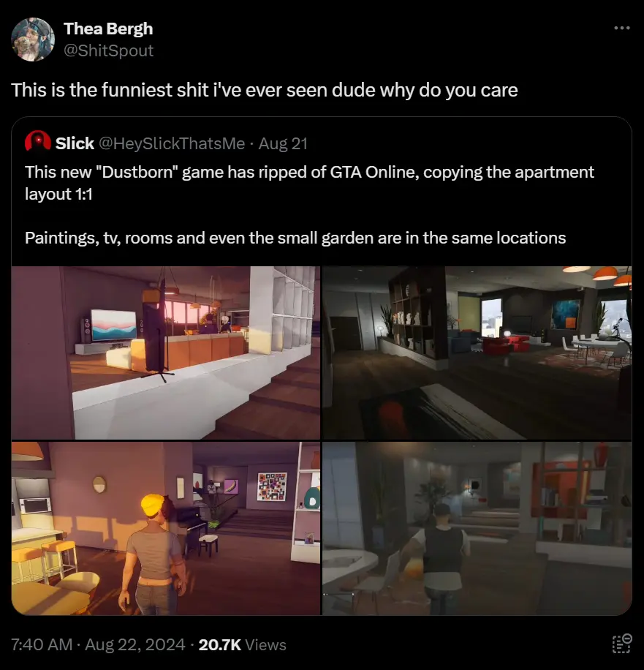The width and height of the screenshot is (644, 670).
Task: Click the QR-style painting in bottom-left image
Action: pos(272,486)
